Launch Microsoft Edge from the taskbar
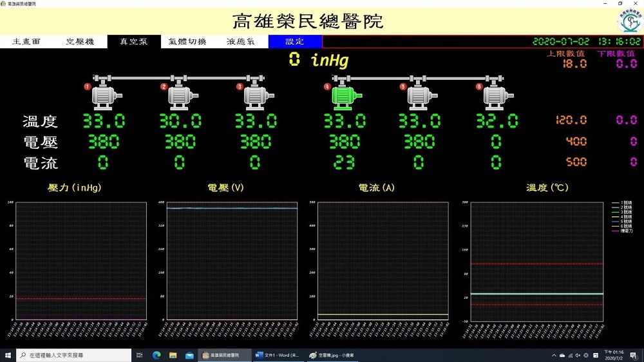 point(156,355)
